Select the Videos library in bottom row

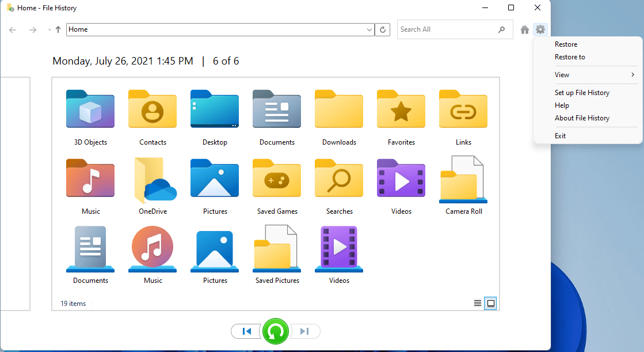(339, 255)
